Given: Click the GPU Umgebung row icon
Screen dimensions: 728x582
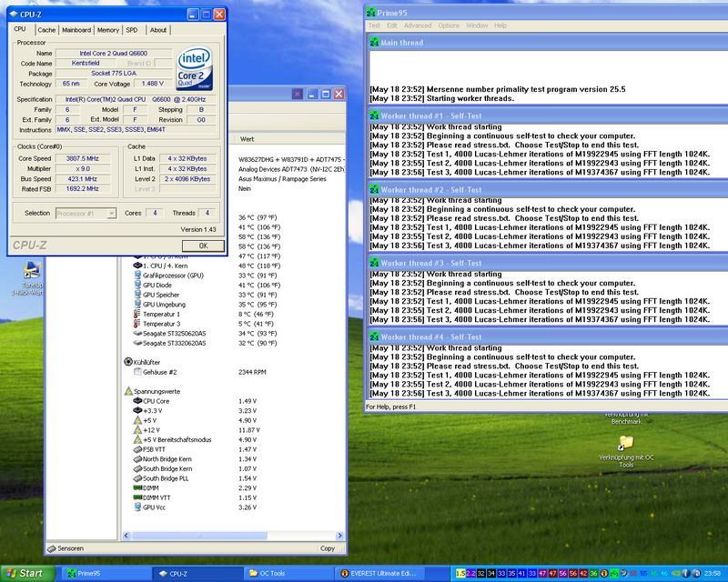Looking at the screenshot, I should point(137,305).
